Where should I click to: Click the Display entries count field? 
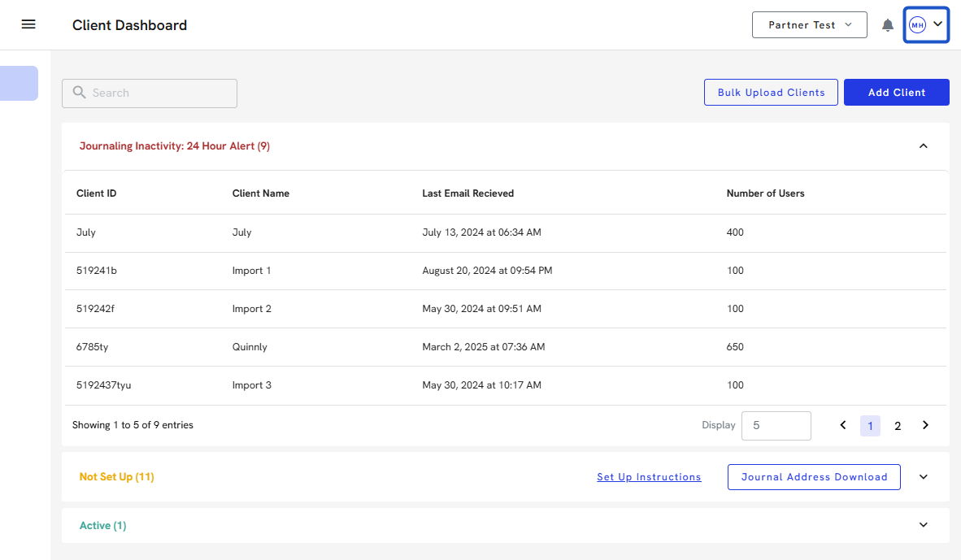click(776, 426)
